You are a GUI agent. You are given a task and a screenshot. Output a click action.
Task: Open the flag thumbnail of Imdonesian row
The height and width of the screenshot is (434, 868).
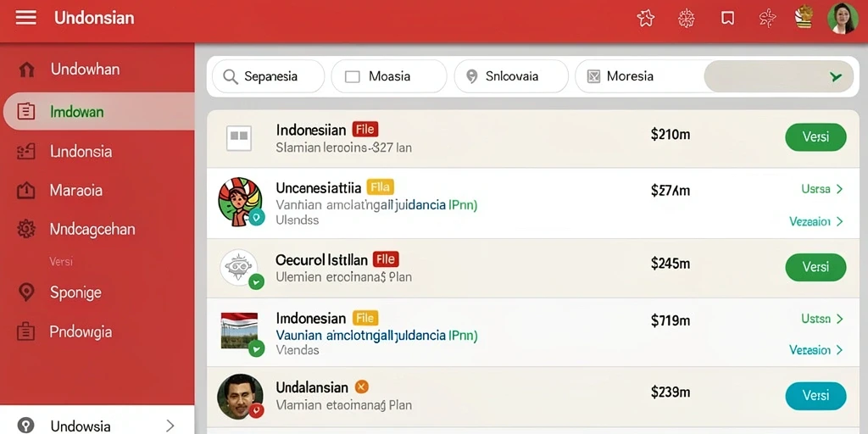(239, 331)
